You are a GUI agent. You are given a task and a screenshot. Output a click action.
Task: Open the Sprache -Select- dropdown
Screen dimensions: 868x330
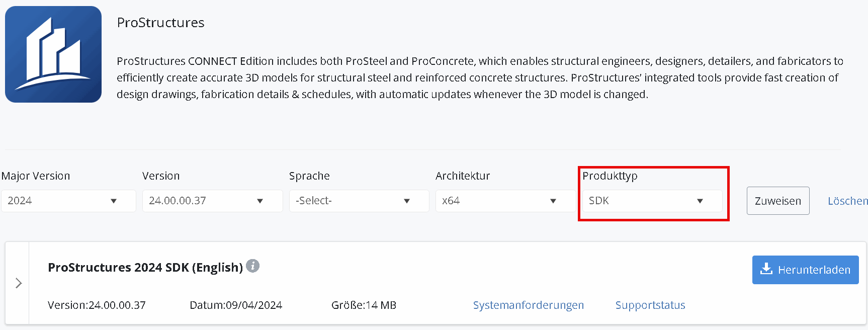359,201
